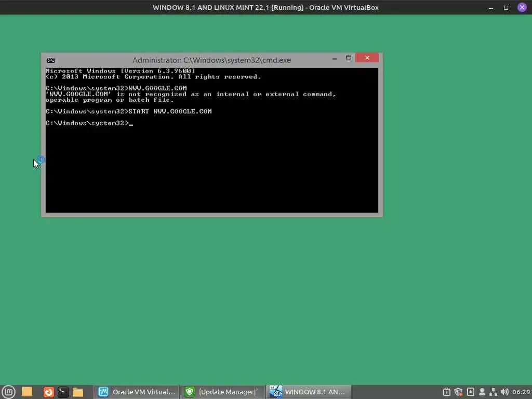Click the 'not recognized' error message line
Screen dimensions: 532x399
pyautogui.click(x=191, y=94)
